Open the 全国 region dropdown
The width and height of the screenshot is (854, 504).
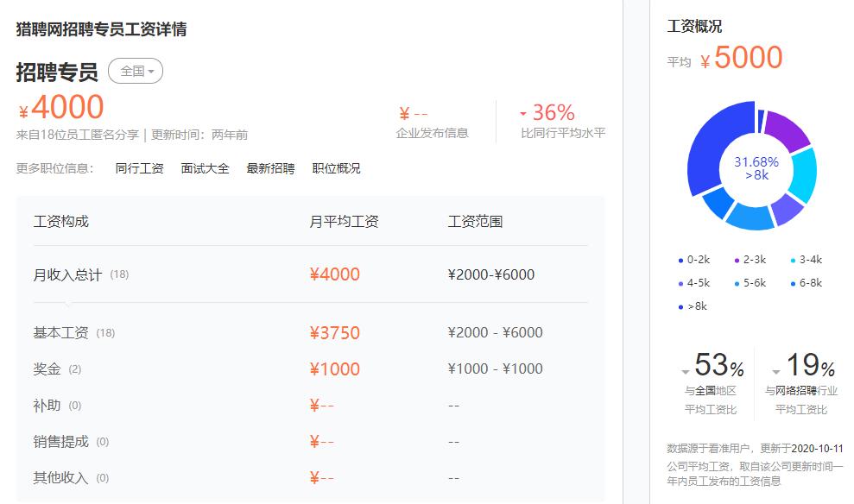(x=136, y=71)
